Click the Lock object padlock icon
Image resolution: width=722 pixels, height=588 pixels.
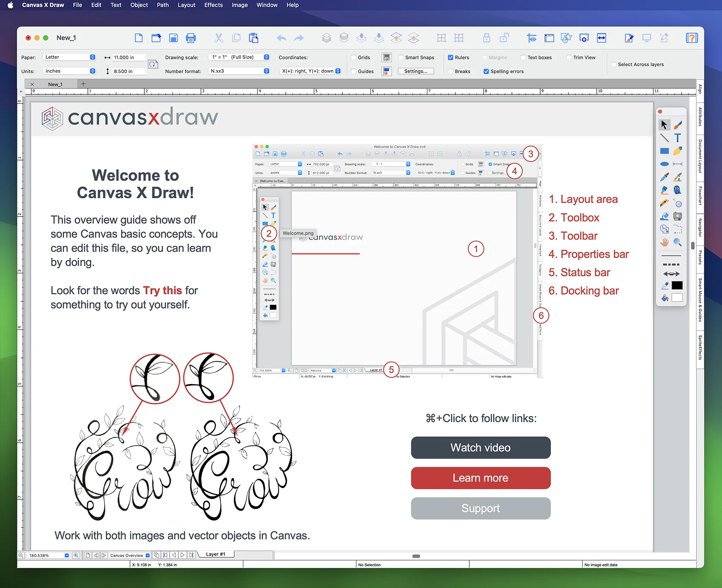click(487, 38)
